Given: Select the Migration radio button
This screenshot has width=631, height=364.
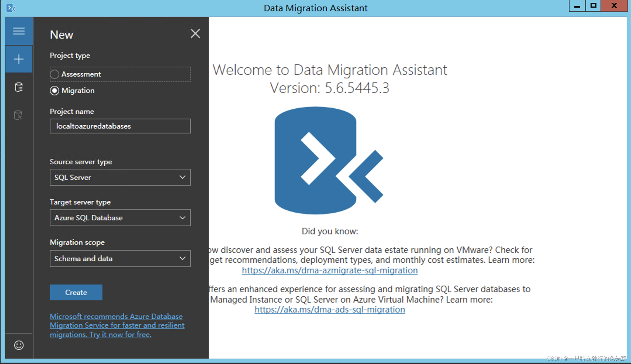Looking at the screenshot, I should click(x=54, y=91).
